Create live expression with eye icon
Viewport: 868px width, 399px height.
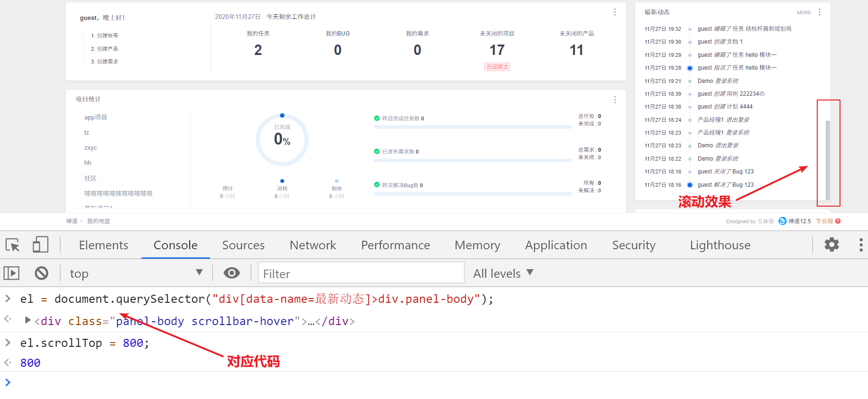[x=231, y=273]
